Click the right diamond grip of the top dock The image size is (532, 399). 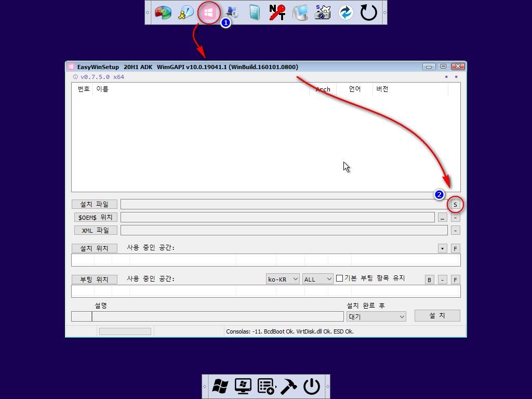click(385, 12)
